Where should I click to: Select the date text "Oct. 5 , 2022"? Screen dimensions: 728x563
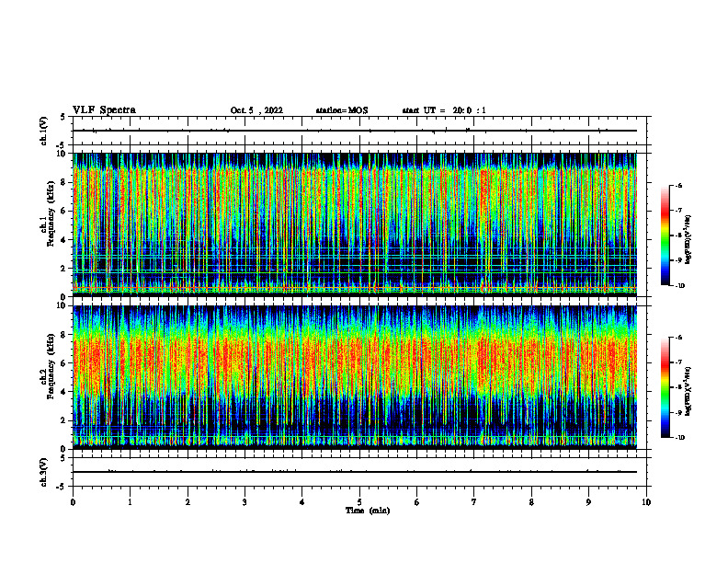click(256, 110)
